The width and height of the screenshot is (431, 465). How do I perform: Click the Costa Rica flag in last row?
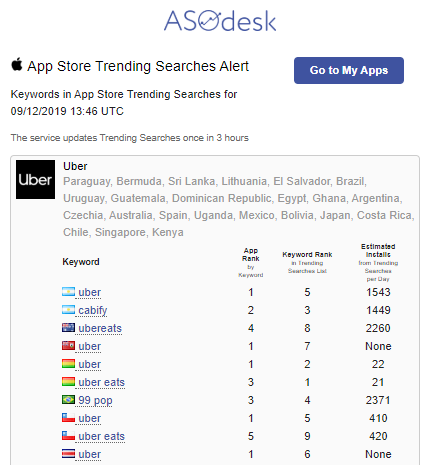point(68,453)
